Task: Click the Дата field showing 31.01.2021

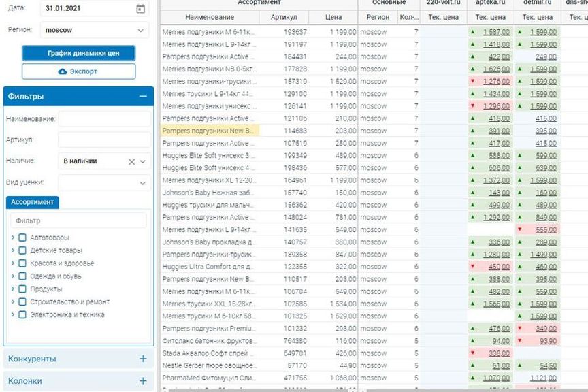Action: tap(94, 8)
